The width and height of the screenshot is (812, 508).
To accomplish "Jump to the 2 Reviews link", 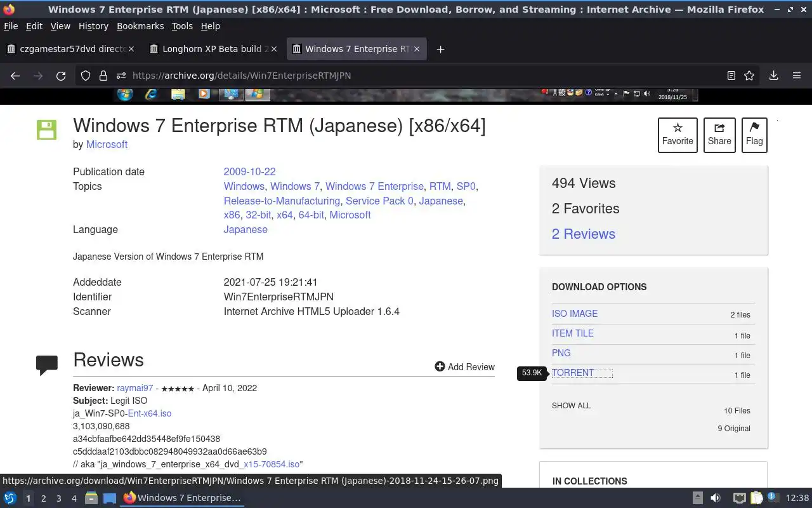I will (x=584, y=234).
